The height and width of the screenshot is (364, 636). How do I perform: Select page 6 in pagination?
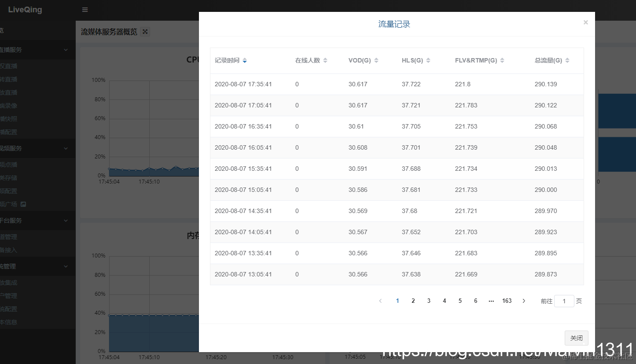[476, 301]
